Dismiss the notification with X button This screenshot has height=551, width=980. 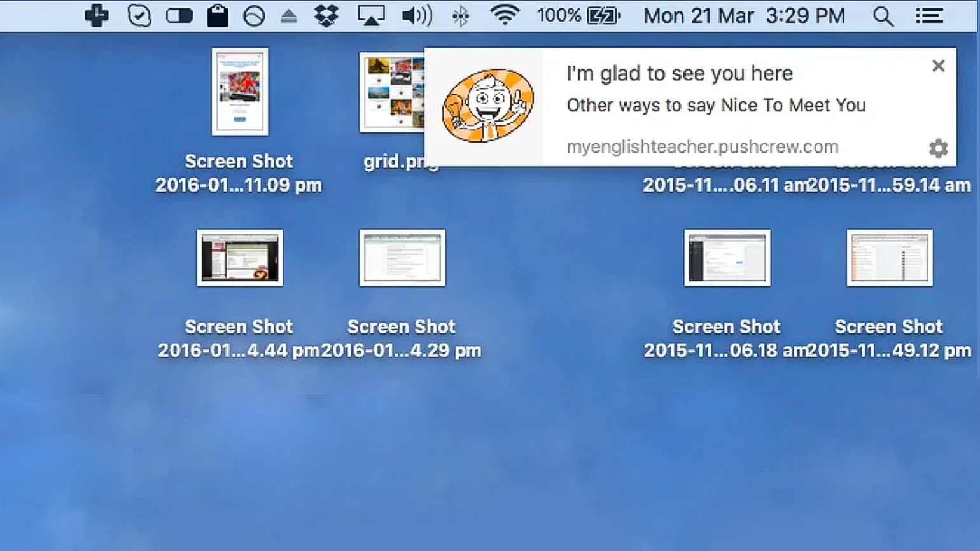tap(938, 66)
